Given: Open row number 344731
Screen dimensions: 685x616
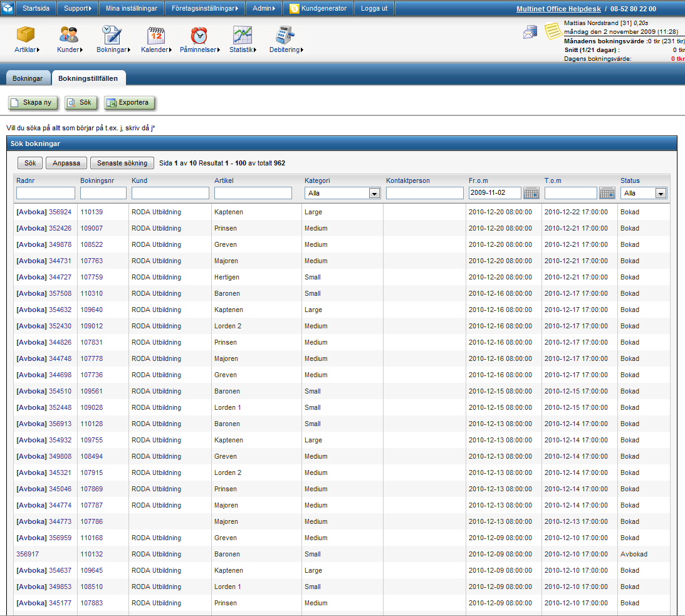Looking at the screenshot, I should pos(60,261).
